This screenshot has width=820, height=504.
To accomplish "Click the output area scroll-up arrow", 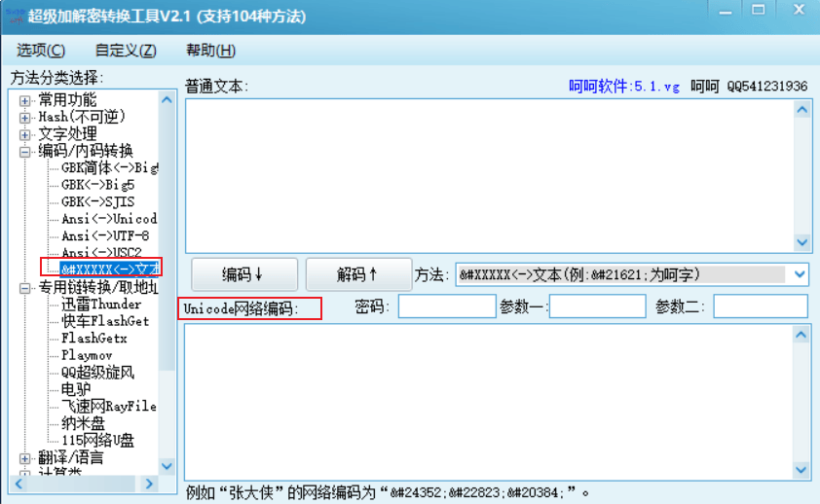I will click(x=801, y=335).
